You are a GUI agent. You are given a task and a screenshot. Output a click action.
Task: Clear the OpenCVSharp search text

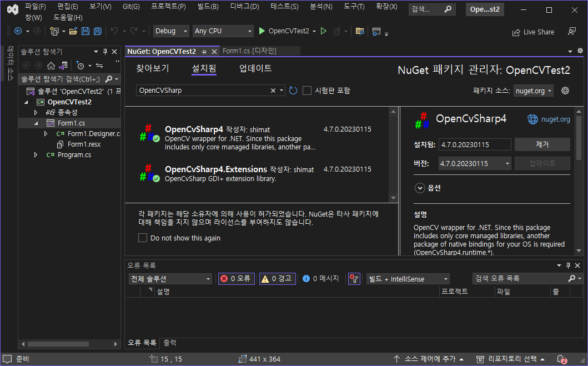pos(273,91)
